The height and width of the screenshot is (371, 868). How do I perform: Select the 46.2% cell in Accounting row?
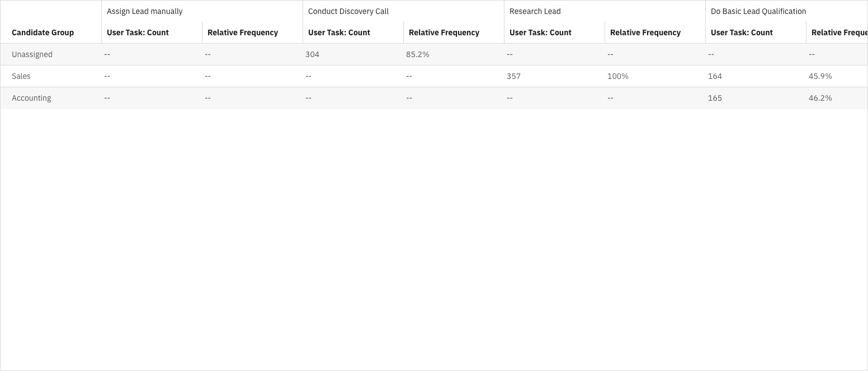pos(820,98)
